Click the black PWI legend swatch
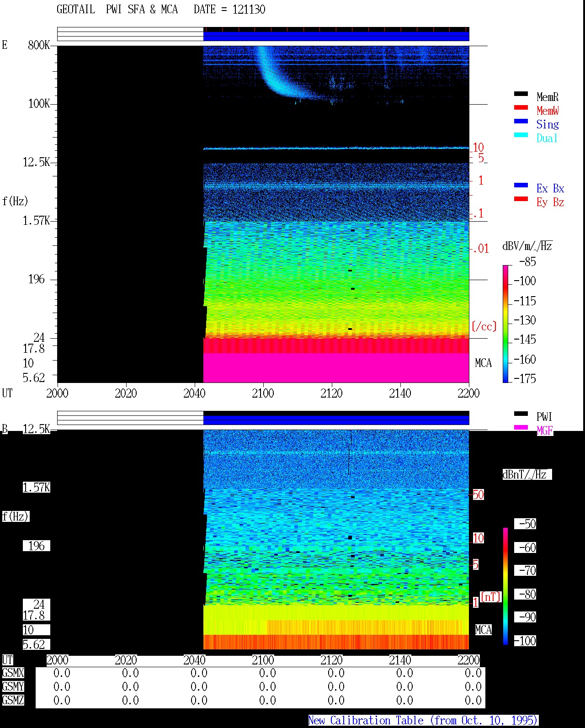 521,414
